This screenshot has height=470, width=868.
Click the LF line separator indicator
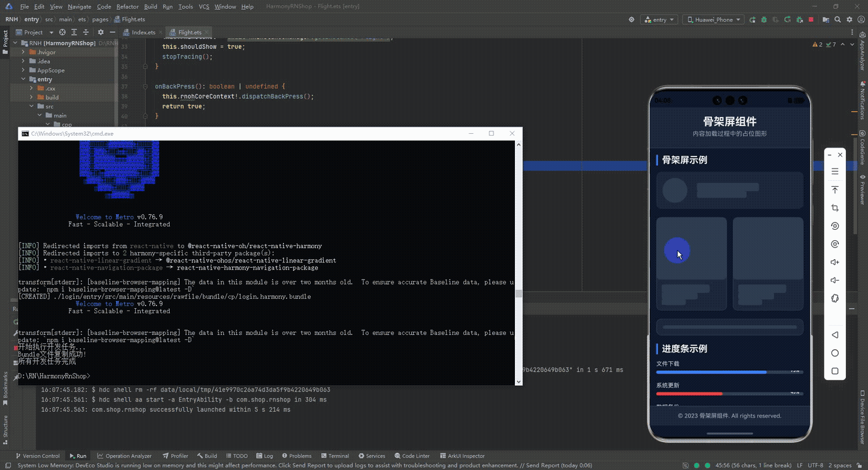(x=800, y=465)
